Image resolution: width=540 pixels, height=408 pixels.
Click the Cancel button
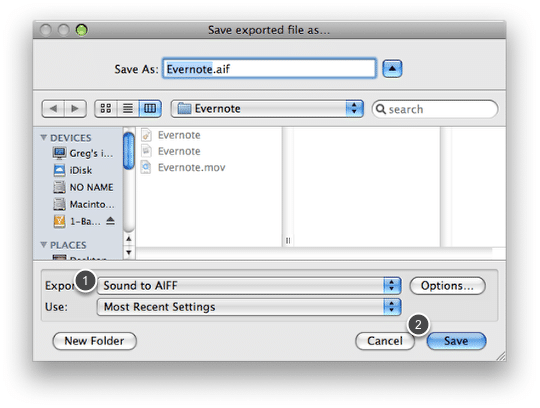tap(385, 341)
